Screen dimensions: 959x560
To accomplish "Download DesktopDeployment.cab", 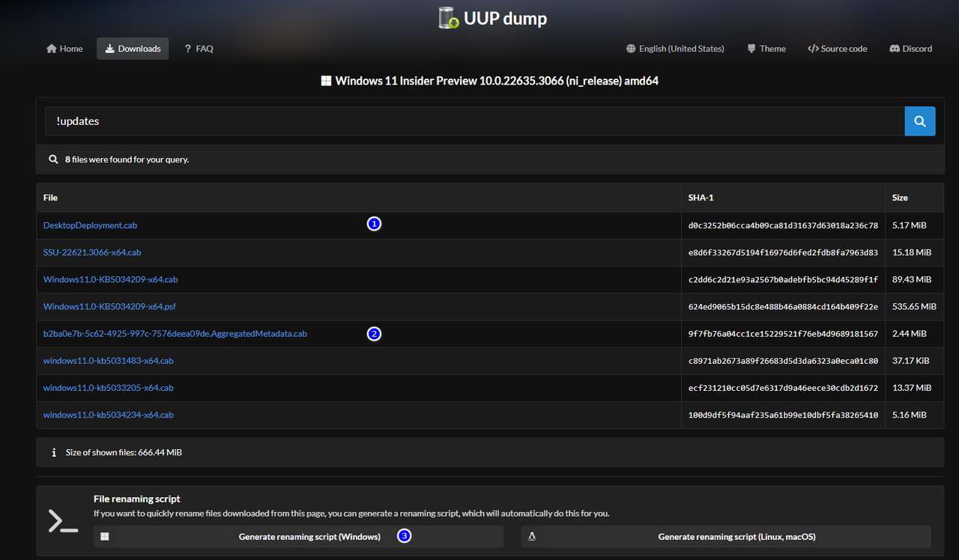I will pyautogui.click(x=90, y=225).
